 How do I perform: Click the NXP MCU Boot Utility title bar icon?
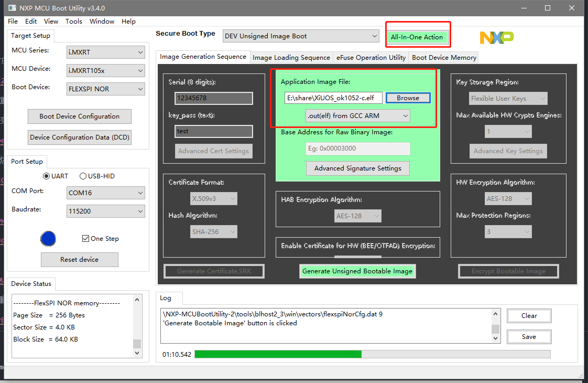click(13, 8)
